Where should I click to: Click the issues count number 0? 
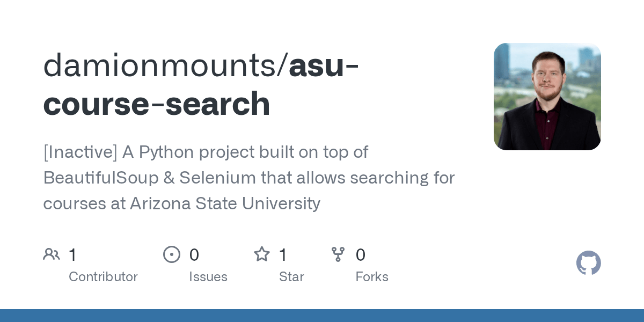coord(194,255)
